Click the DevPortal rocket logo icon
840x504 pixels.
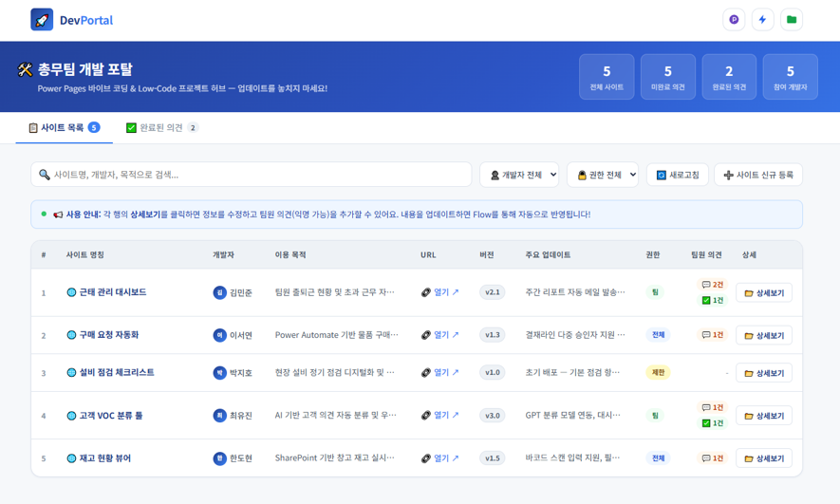42,20
